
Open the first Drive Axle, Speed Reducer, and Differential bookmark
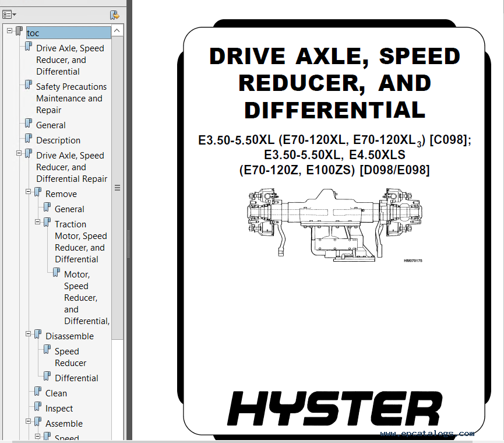(70, 60)
